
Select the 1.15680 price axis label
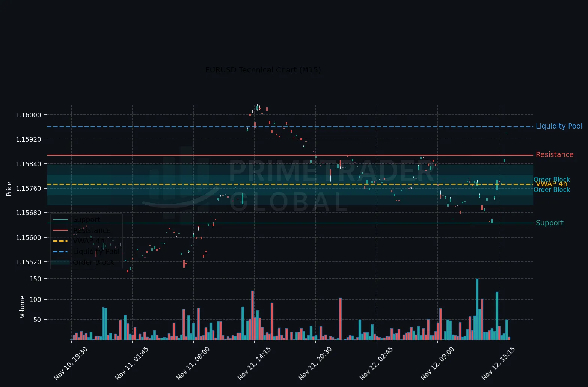pyautogui.click(x=28, y=213)
